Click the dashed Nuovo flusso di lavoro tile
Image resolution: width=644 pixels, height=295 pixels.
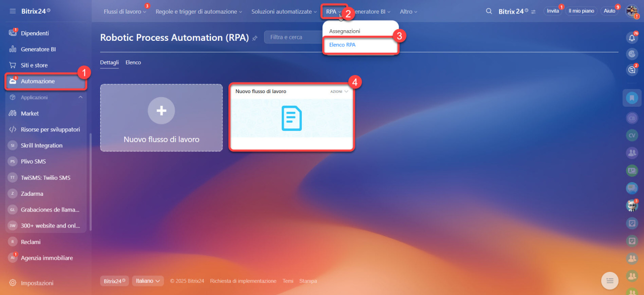161,118
